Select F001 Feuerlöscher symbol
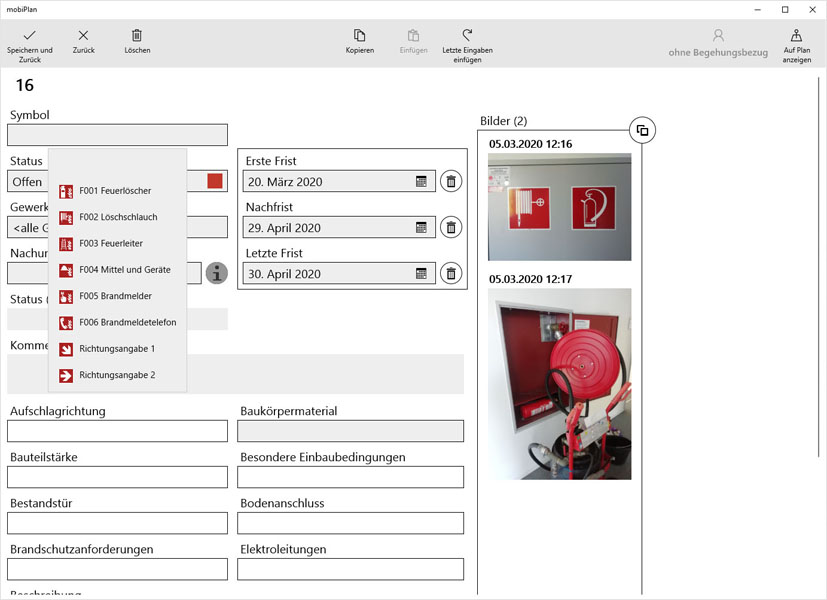This screenshot has height=600, width=827. coord(117,191)
